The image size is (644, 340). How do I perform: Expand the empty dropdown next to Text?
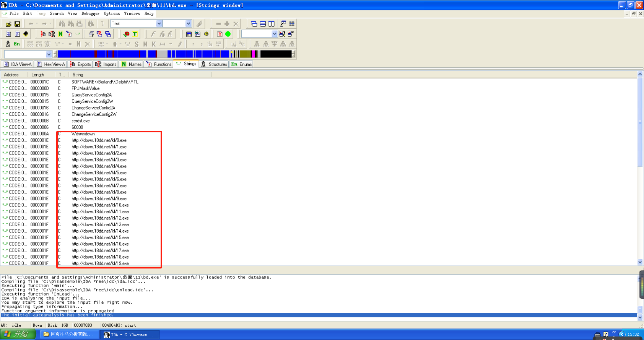pos(188,24)
